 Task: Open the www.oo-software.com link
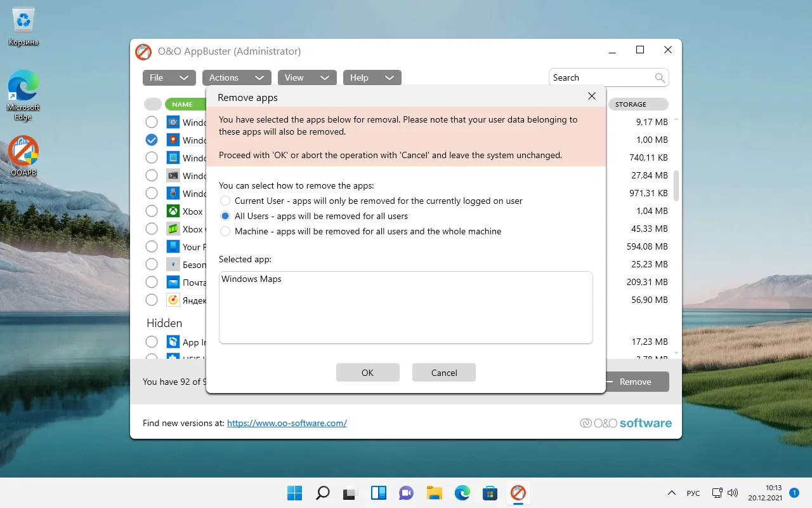point(287,423)
